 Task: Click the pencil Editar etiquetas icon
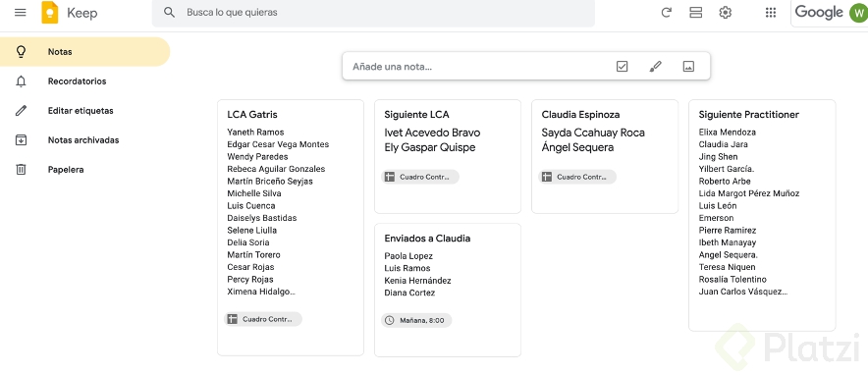tap(21, 111)
